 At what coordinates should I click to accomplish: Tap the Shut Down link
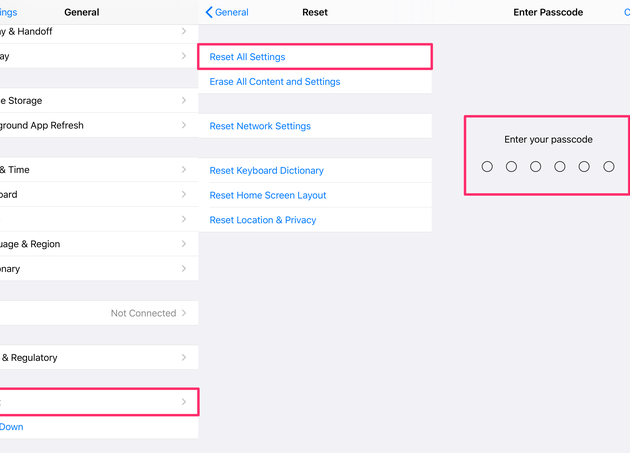11,427
